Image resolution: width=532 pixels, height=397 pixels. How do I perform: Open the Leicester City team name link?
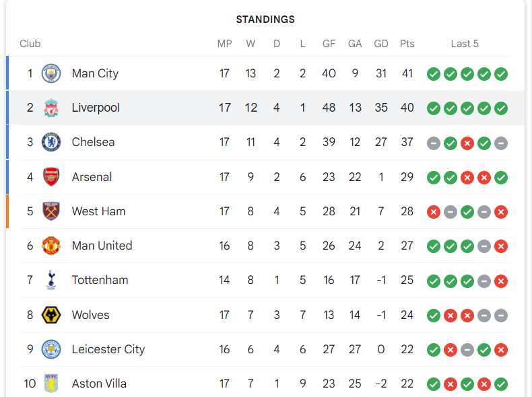click(x=108, y=349)
